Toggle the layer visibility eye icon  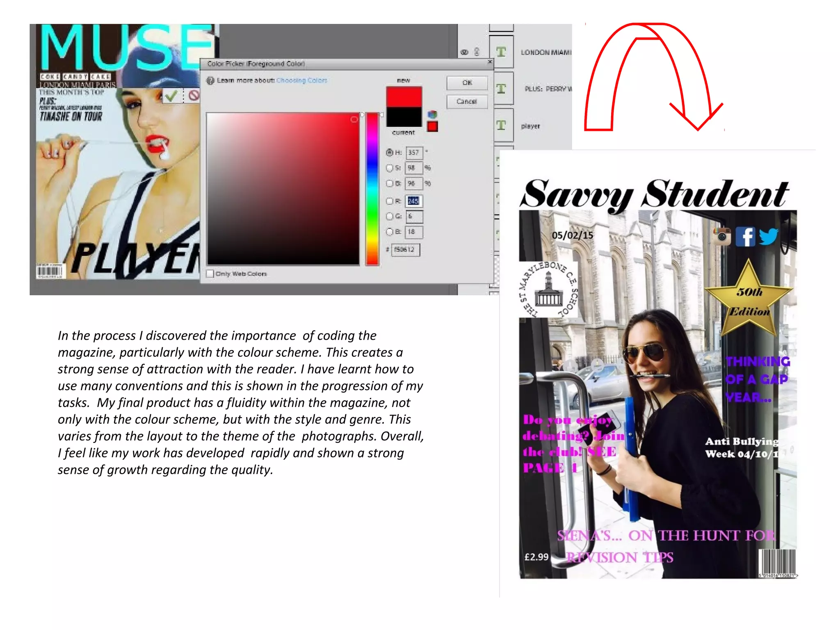464,52
